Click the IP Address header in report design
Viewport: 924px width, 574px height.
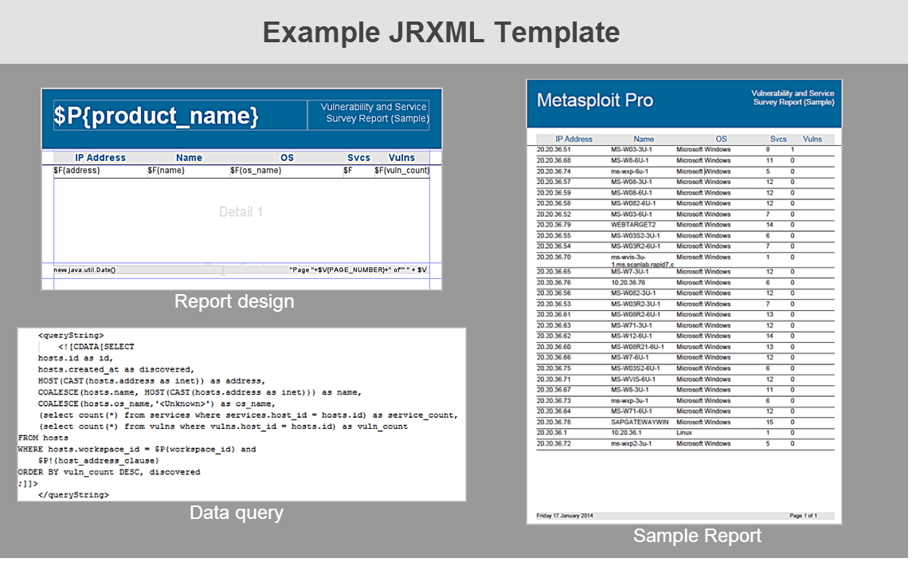100,158
